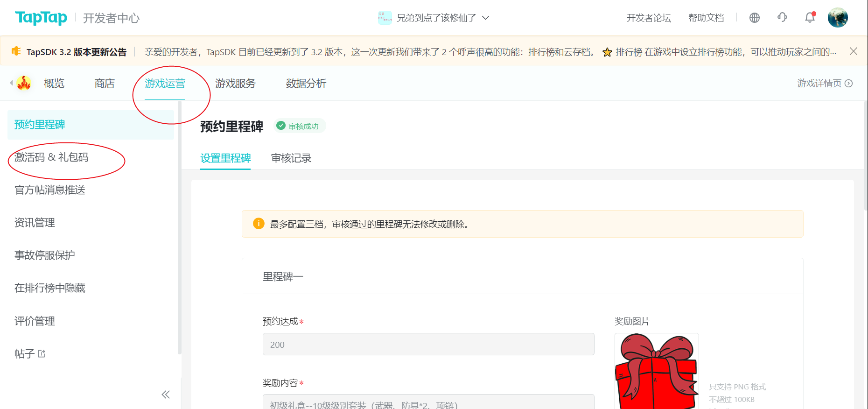This screenshot has height=409, width=868.
Task: Open the 帖子 external link
Action: [30, 354]
